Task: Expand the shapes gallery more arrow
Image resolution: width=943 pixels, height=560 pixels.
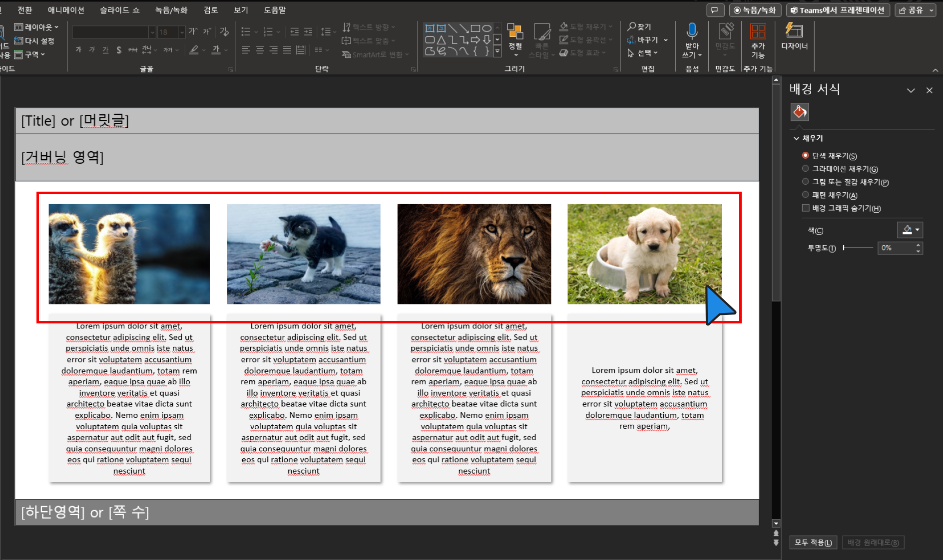Action: coord(497,51)
